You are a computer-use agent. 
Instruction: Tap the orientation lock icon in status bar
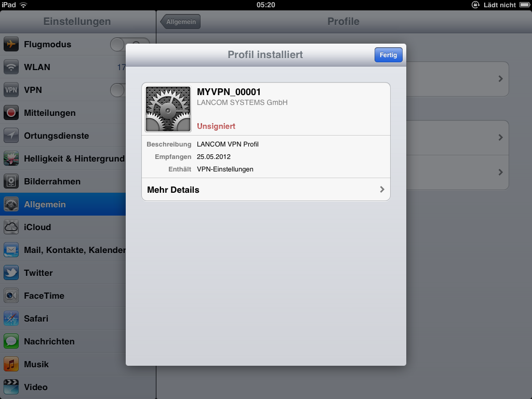pyautogui.click(x=475, y=5)
